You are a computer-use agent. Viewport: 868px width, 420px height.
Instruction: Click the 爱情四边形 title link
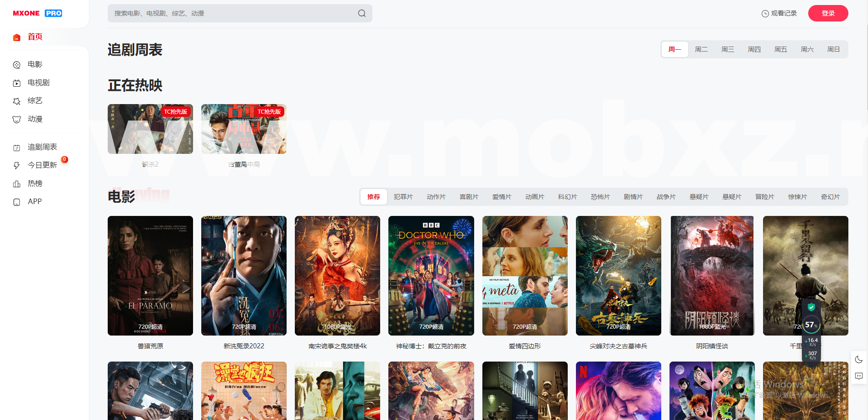(x=525, y=346)
